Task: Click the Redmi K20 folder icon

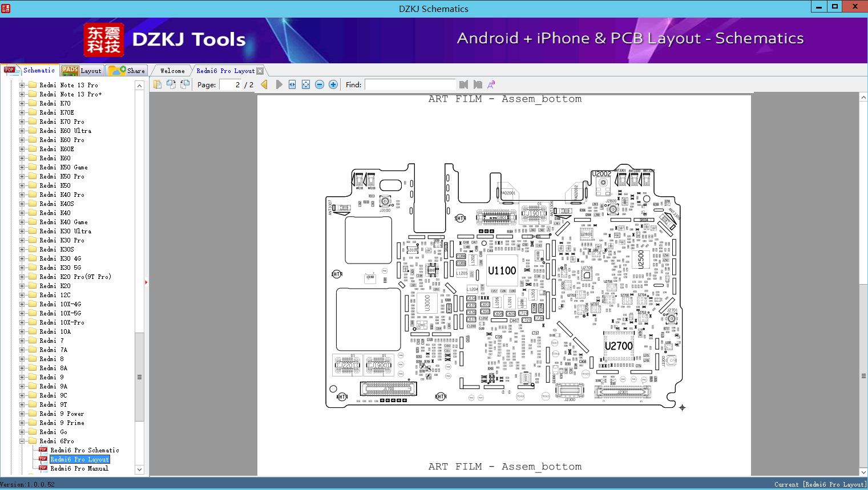Action: (x=33, y=286)
